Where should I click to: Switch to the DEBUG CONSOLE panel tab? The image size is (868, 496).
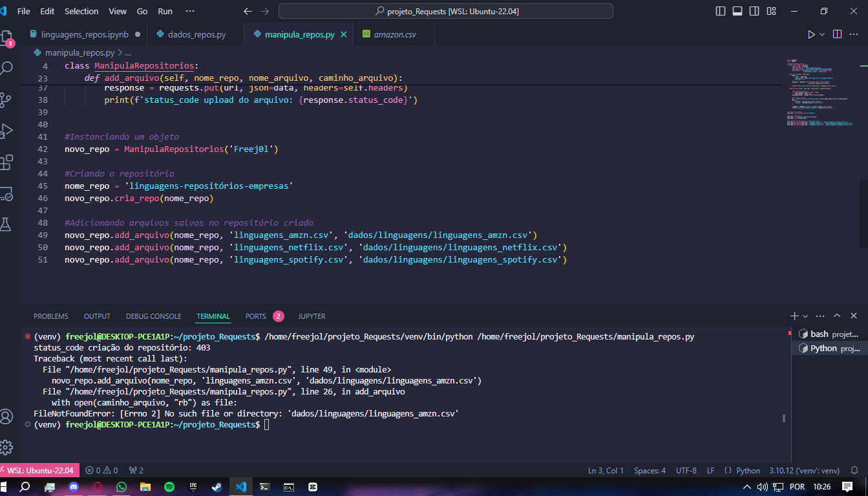(153, 316)
